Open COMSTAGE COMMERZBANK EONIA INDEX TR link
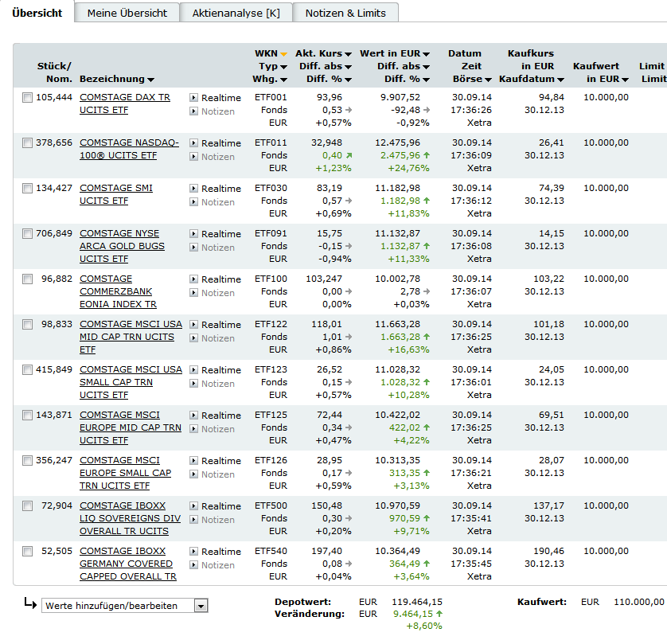This screenshot has width=667, height=644. [x=118, y=291]
